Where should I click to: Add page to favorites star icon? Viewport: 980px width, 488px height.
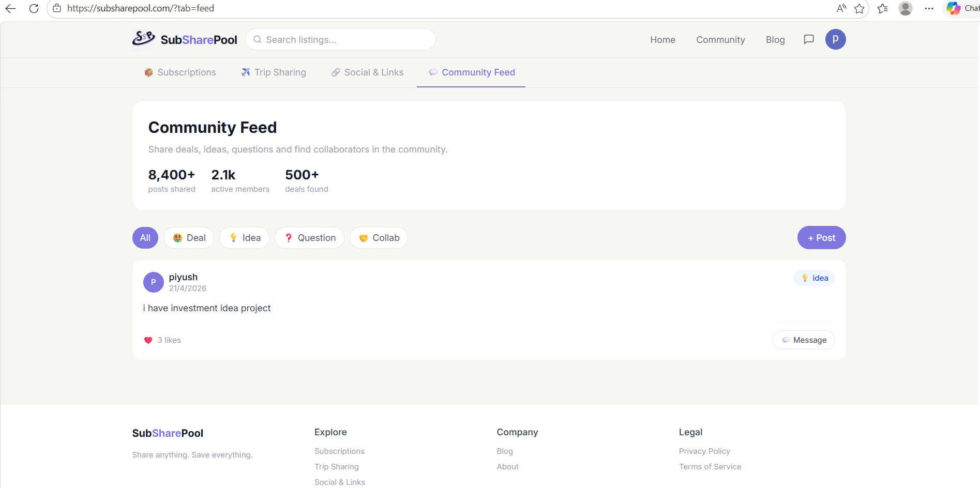(x=860, y=8)
